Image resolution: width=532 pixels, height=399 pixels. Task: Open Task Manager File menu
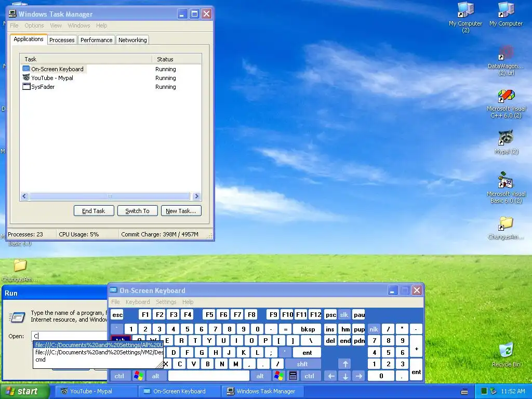tap(14, 25)
